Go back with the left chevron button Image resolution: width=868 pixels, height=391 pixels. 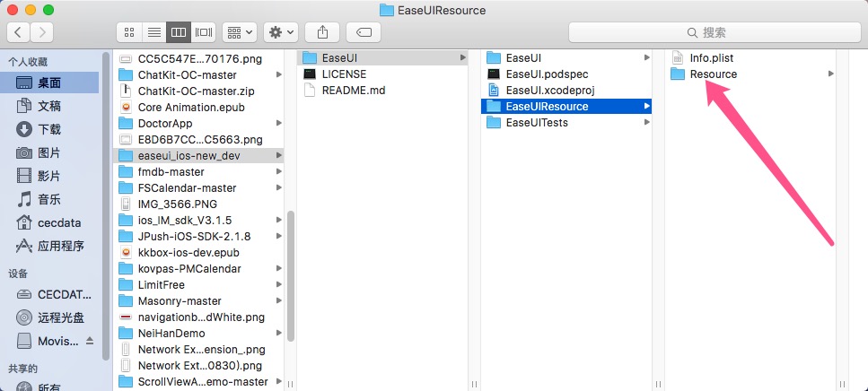18,32
